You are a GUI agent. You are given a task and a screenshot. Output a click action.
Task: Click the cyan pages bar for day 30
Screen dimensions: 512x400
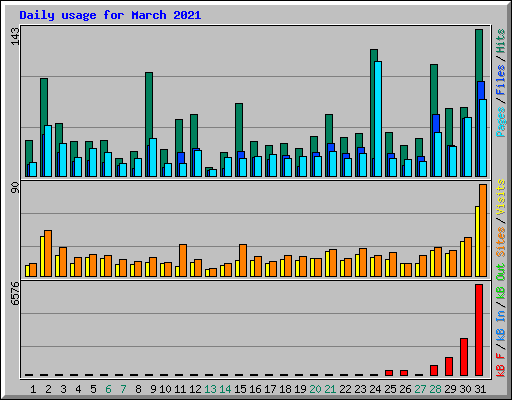(x=468, y=147)
